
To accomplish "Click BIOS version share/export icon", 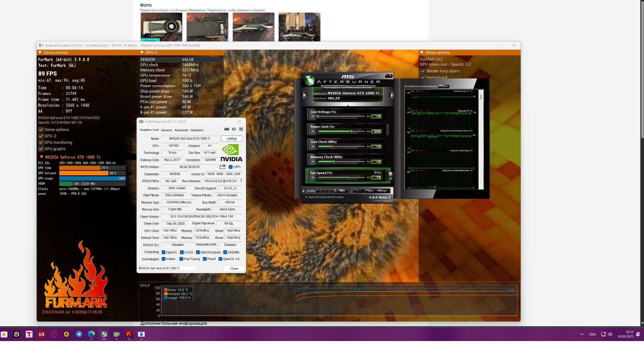I will tap(223, 167).
